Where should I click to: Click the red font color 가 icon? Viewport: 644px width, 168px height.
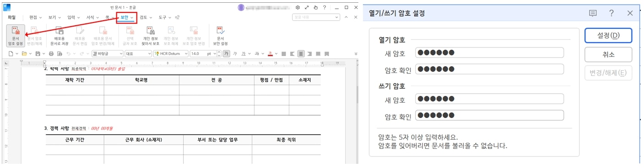click(270, 54)
